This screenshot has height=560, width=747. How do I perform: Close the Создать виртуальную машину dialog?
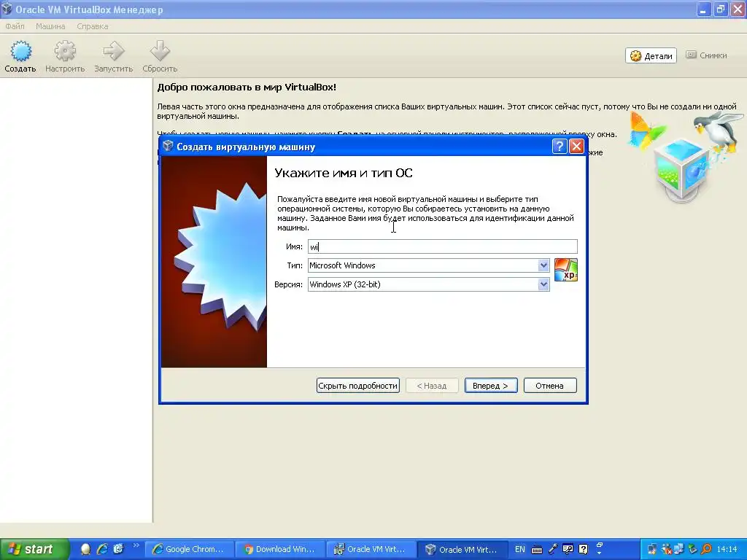click(576, 146)
